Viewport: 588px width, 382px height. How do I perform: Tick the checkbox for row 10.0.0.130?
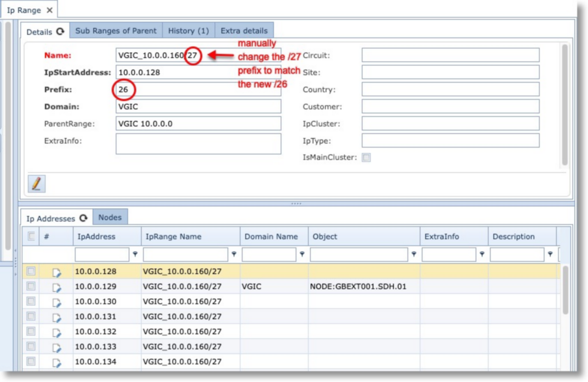(31, 301)
